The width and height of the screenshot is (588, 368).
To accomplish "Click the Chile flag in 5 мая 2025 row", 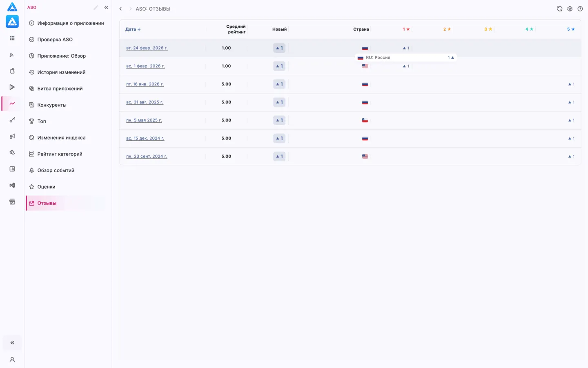I will (x=365, y=120).
